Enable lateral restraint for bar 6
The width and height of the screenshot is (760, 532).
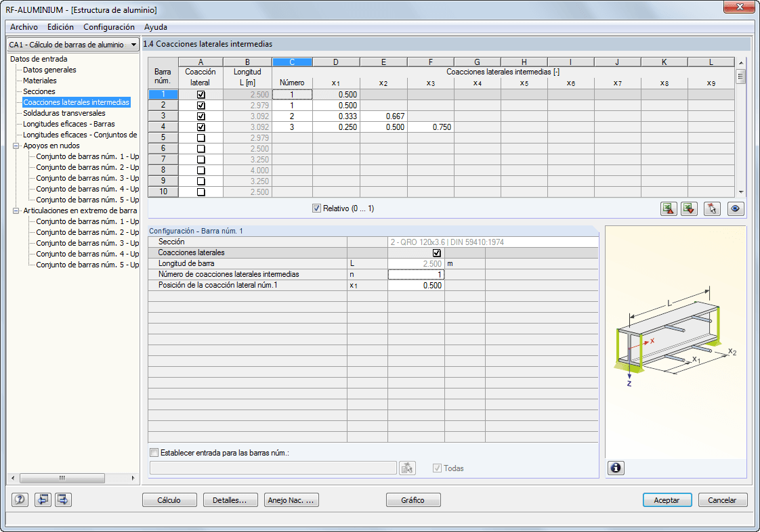[201, 149]
